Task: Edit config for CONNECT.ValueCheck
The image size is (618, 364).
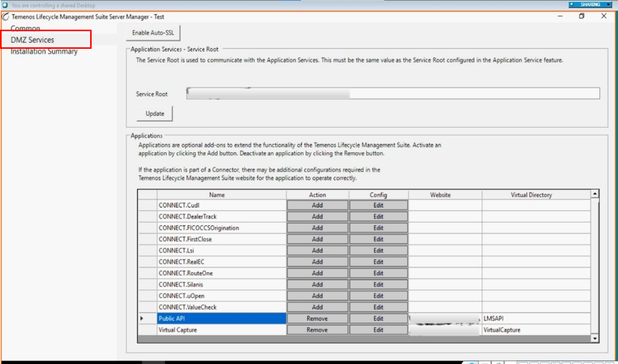Action: pyautogui.click(x=378, y=307)
